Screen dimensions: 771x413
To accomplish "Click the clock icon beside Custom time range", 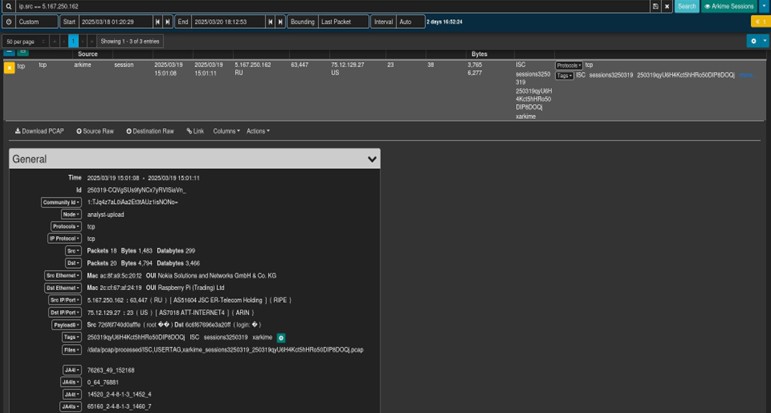I will click(10, 21).
